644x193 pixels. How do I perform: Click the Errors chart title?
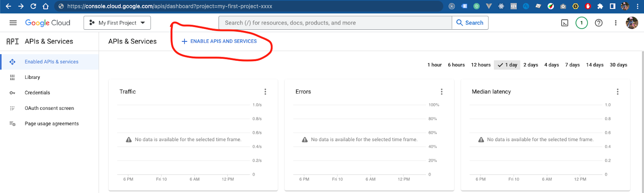coord(303,92)
